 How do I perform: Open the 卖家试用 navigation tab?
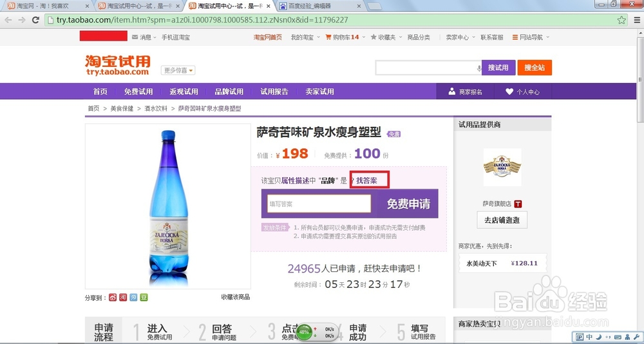tap(319, 91)
